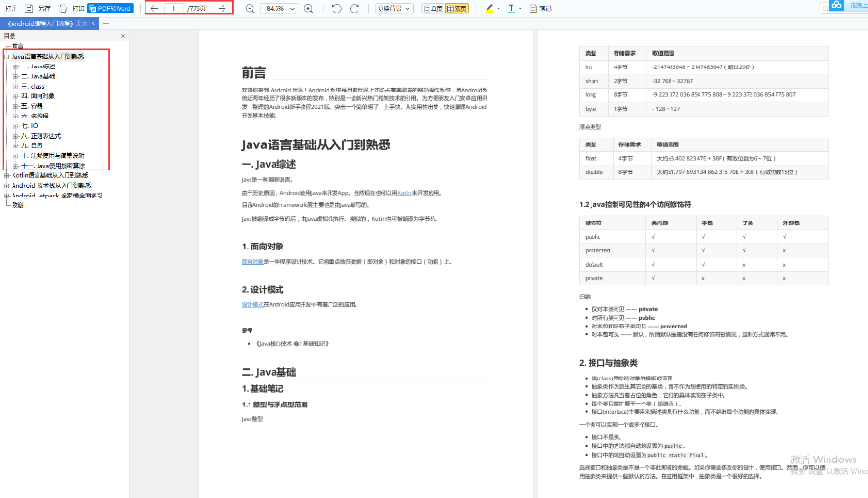Rotate the document clockwise
This screenshot has height=498, width=868.
click(355, 8)
